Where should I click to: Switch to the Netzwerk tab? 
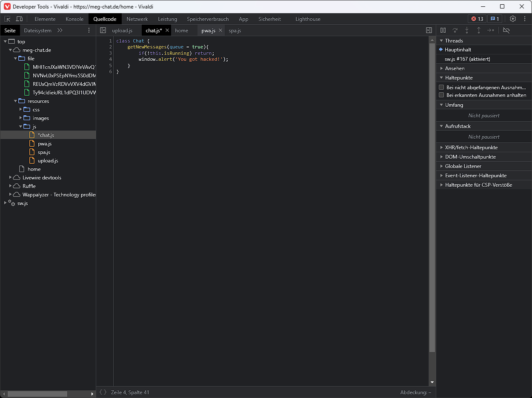click(137, 19)
